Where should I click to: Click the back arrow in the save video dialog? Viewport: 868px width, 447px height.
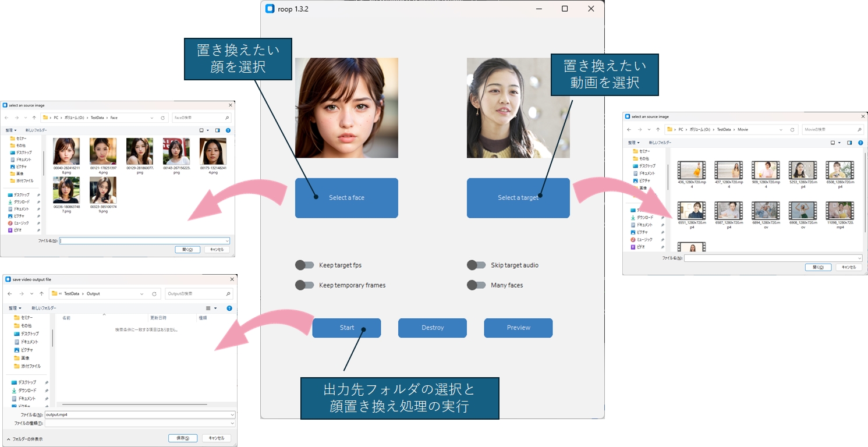click(10, 293)
